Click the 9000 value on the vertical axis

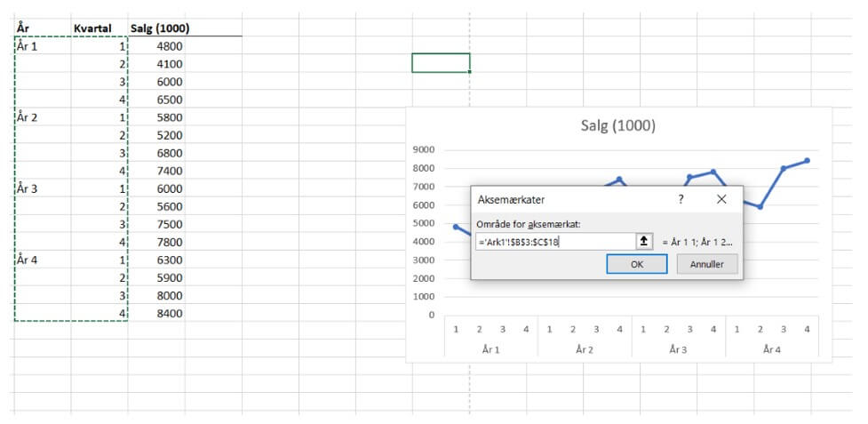(425, 149)
